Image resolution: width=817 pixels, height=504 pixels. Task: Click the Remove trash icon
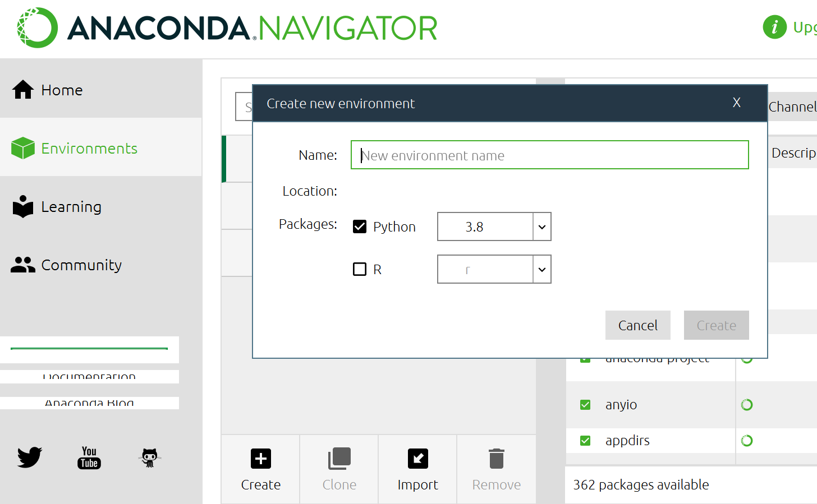point(497,459)
